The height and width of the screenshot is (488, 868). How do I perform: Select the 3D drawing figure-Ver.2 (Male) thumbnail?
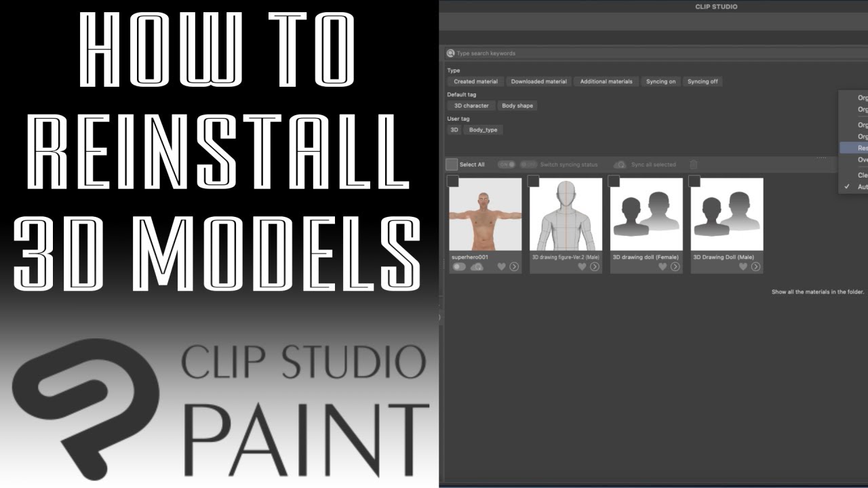[566, 214]
